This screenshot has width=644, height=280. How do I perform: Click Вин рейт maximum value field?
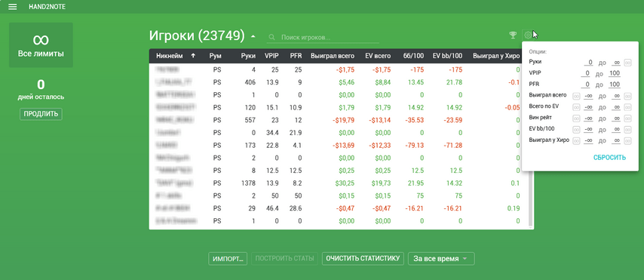click(615, 118)
